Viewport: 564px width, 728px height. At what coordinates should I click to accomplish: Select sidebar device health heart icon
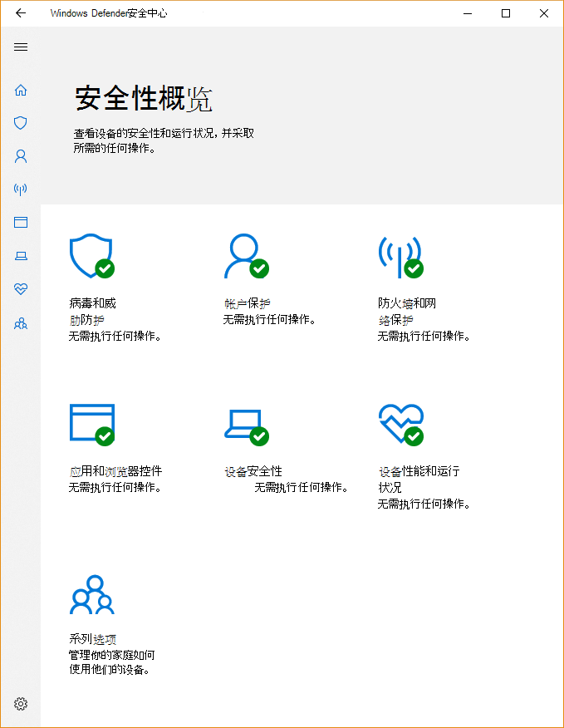[x=21, y=289]
